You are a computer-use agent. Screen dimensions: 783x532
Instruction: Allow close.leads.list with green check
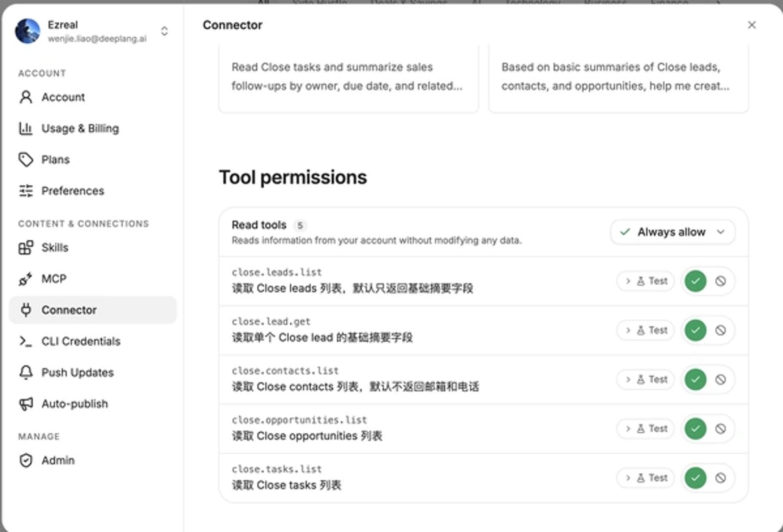(x=695, y=281)
